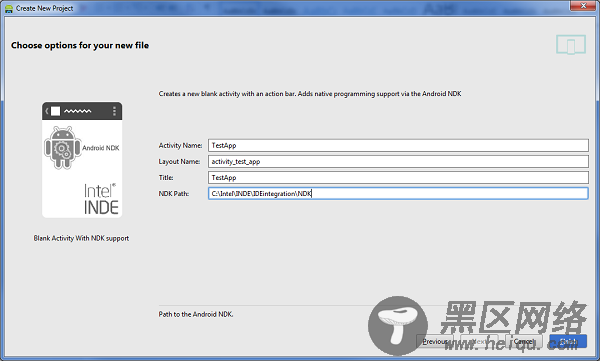Click the 'NDK Path:' label
600x361 pixels.
coord(174,194)
